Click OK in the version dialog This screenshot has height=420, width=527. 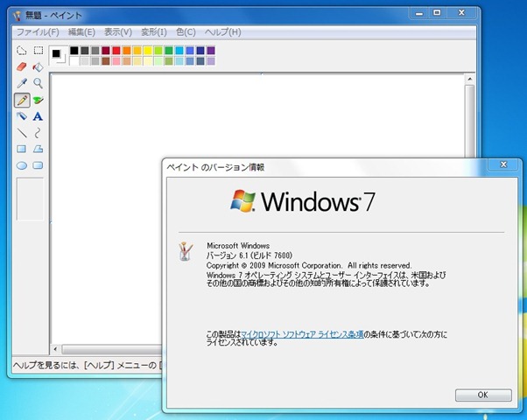pos(483,395)
